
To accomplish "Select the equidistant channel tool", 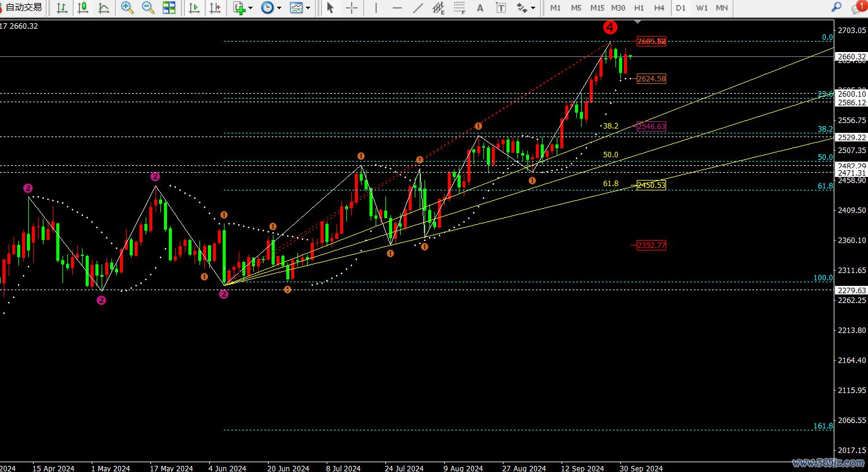I will [x=439, y=8].
